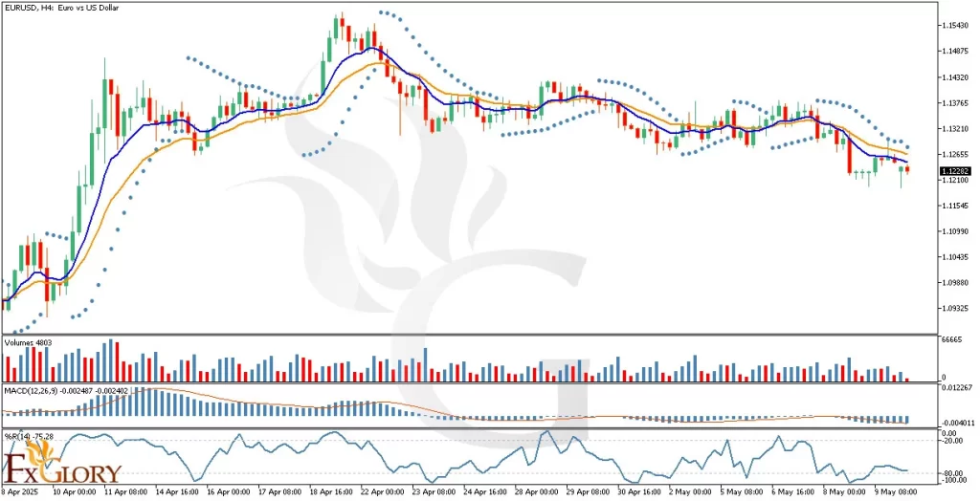Viewport: 980px width, 501px height.
Task: Select the 1.15430 price axis label
Action: point(956,26)
